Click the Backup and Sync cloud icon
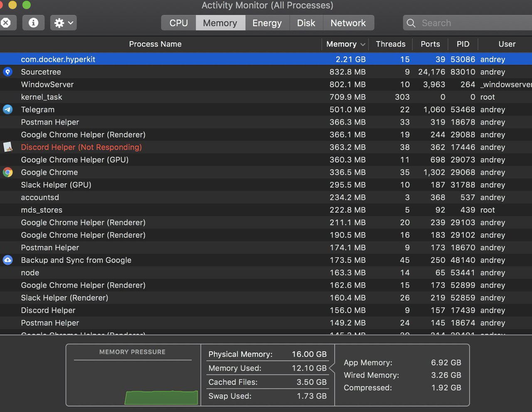The width and height of the screenshot is (532, 412). [x=7, y=260]
